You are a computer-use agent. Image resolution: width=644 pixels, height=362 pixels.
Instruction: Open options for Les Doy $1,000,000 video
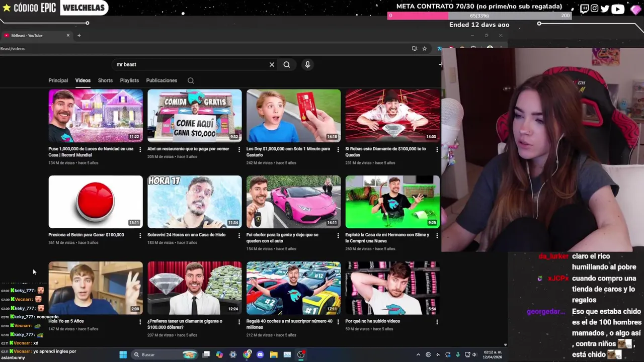point(338,149)
